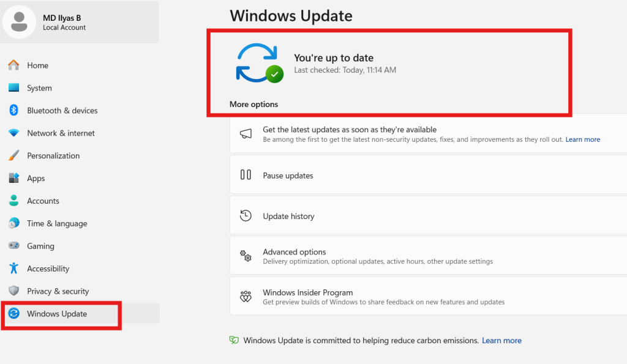The height and width of the screenshot is (364, 627).
Task: Open System settings via its monitor icon
Action: (12, 87)
